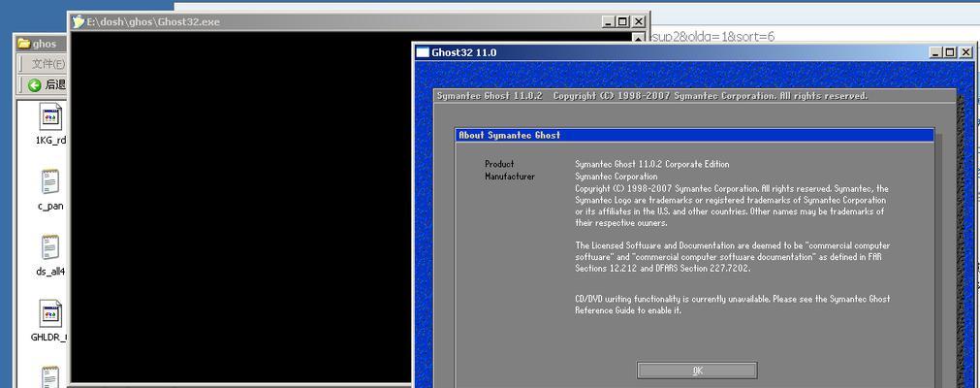Image resolution: width=980 pixels, height=388 pixels.
Task: Click the browser address bar URL text
Action: coord(713,36)
